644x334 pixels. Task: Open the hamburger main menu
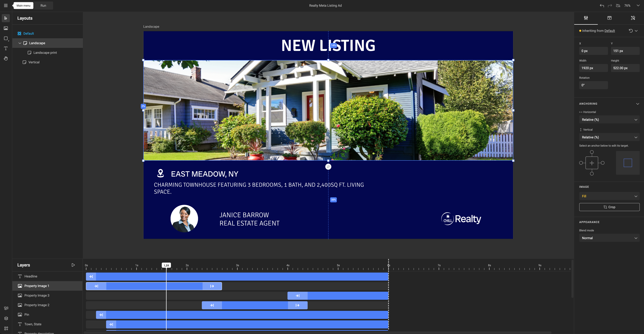click(6, 6)
